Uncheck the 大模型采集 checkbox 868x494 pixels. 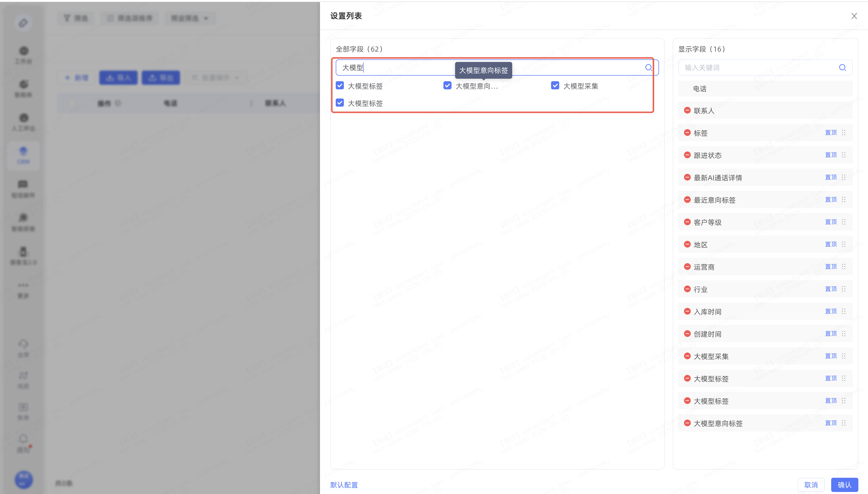click(x=555, y=86)
